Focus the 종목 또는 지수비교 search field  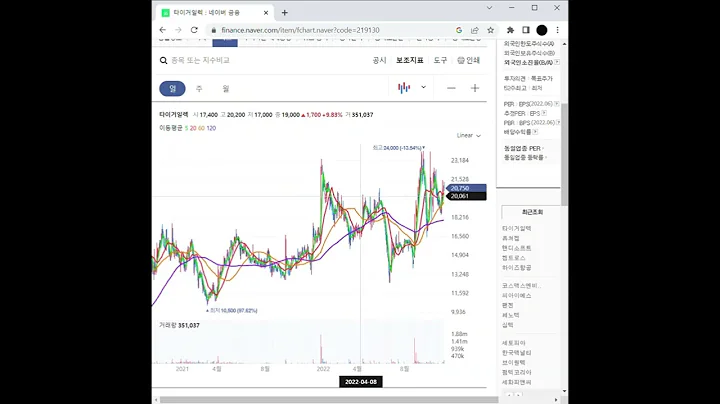200,60
